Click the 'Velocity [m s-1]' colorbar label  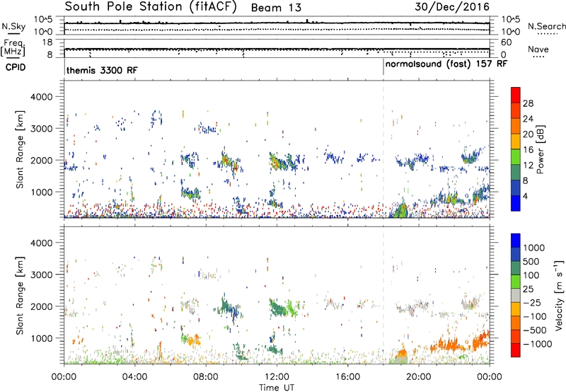[x=559, y=295]
